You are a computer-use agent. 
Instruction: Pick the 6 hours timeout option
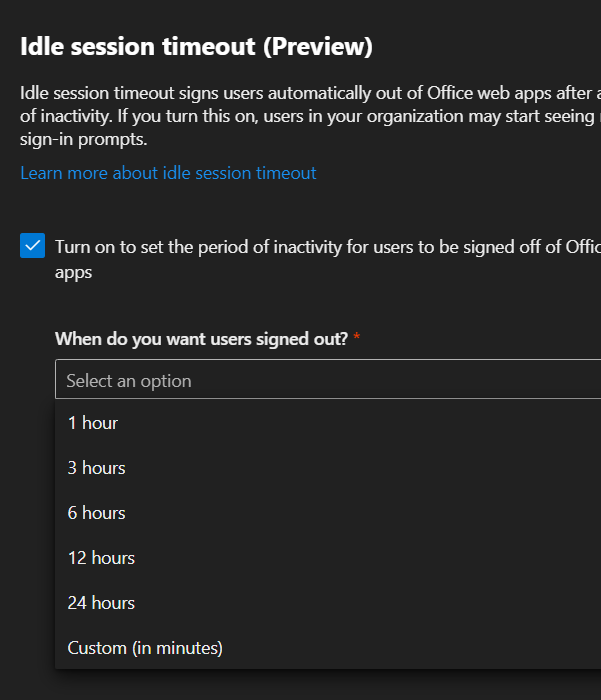(96, 513)
